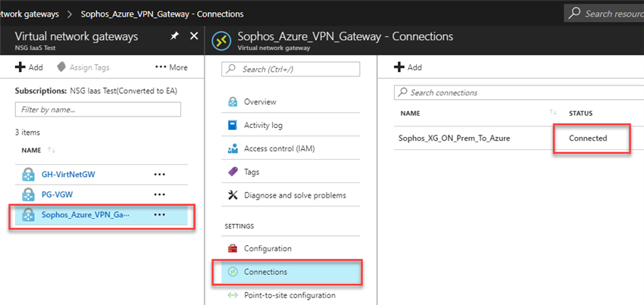The image size is (644, 305).
Task: Click Sophos_Azure_VPN_Gateway - Connections breadcrumb
Action: click(162, 14)
